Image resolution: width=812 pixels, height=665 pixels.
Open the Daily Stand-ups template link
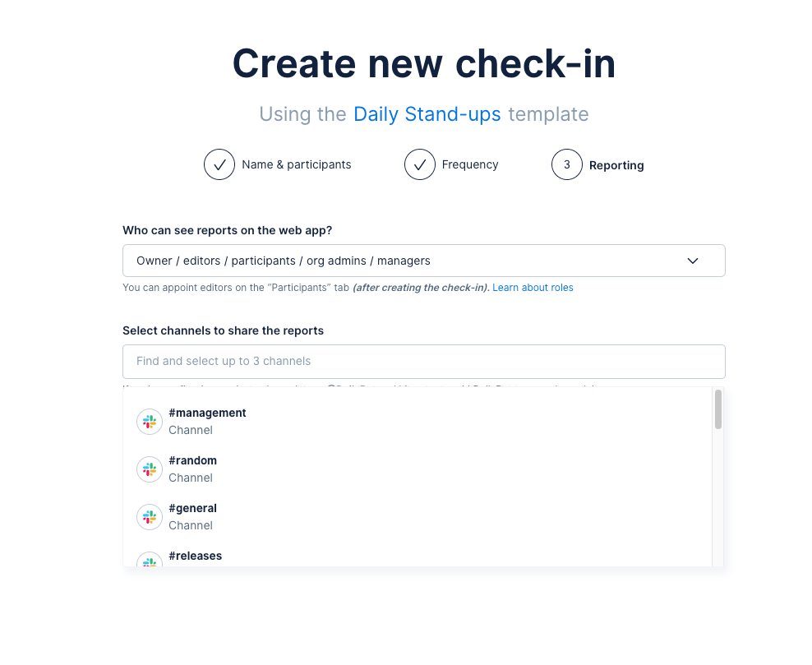point(427,113)
